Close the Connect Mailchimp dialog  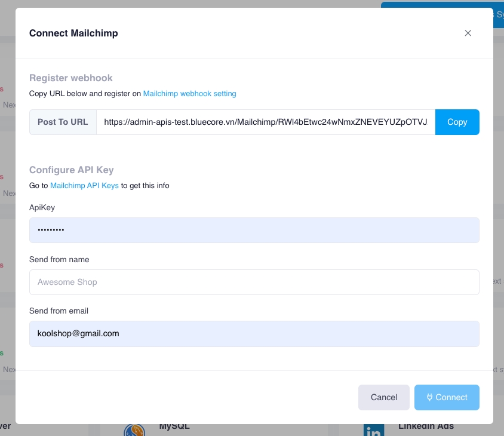point(468,33)
